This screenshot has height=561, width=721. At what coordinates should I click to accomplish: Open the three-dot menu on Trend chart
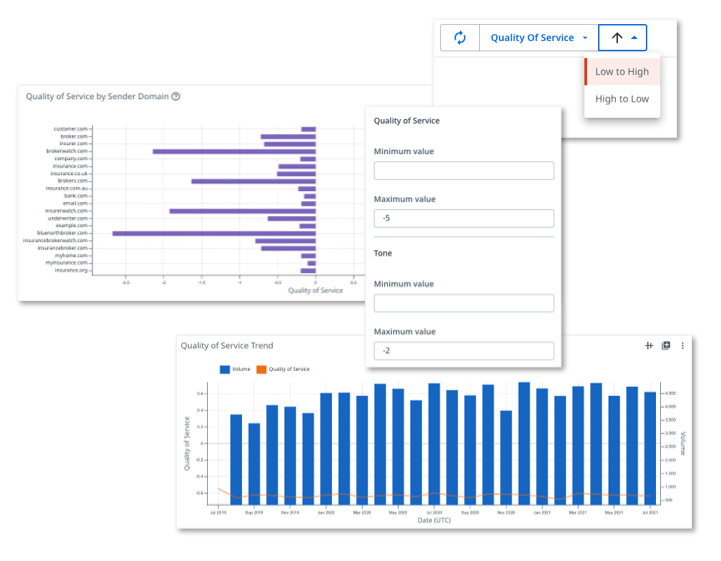683,346
